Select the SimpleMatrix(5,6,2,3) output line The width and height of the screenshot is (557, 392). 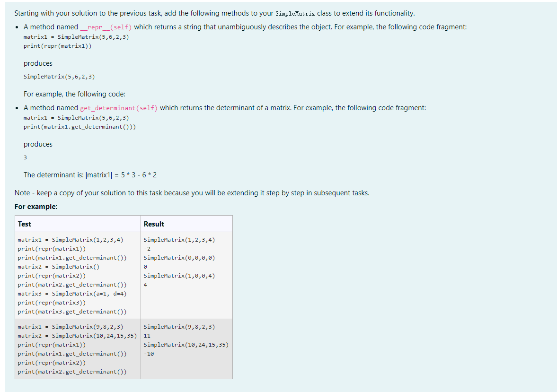pos(59,77)
